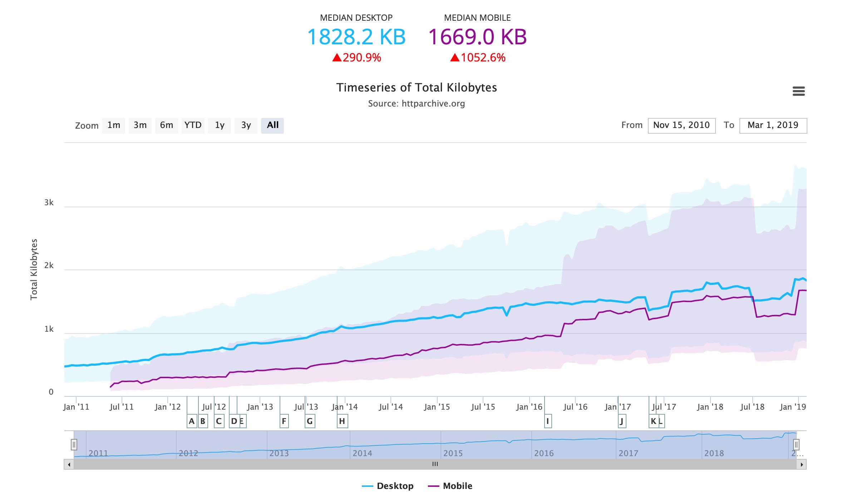Click the navigator right range handle
Screen dimensions: 856x504
[796, 445]
